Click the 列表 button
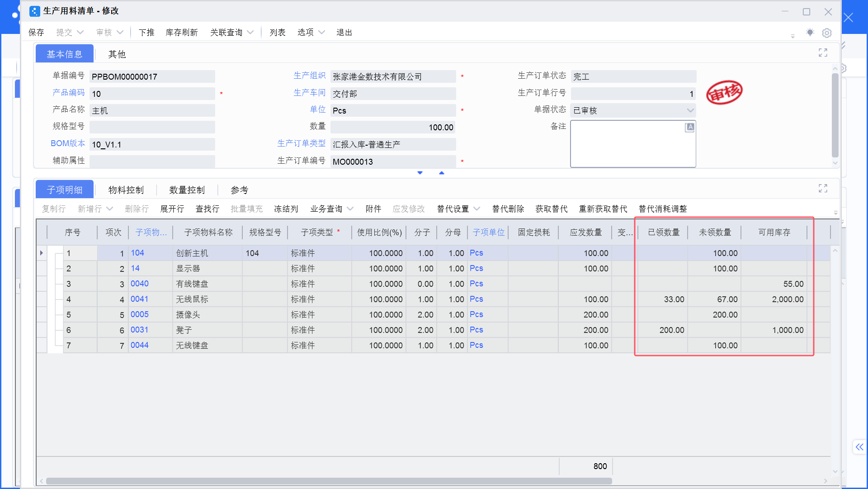Viewport: 868px width, 489px height. [278, 33]
